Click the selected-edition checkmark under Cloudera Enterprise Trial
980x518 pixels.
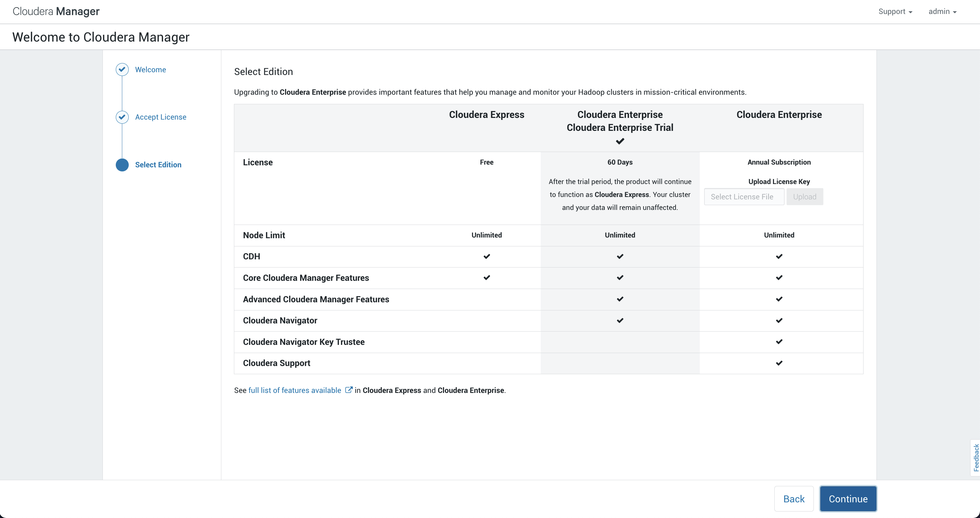(620, 141)
